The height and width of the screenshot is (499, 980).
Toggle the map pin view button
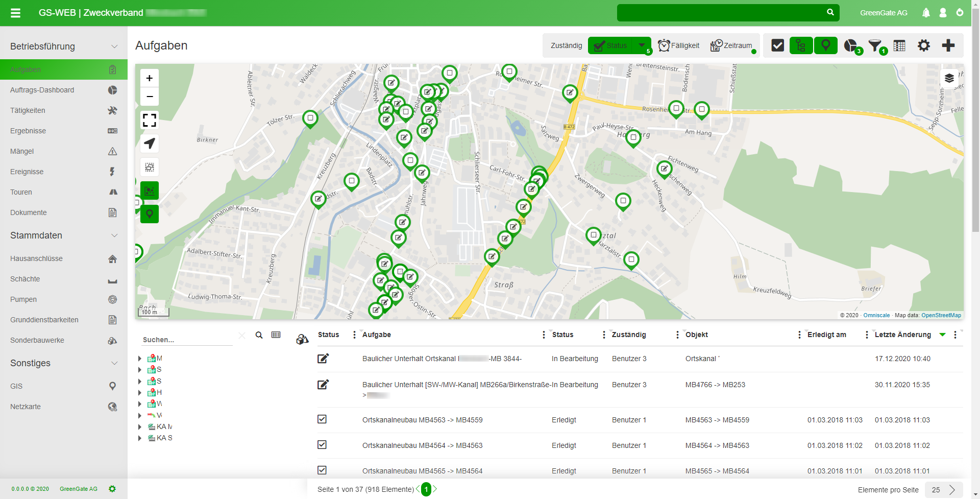click(825, 45)
